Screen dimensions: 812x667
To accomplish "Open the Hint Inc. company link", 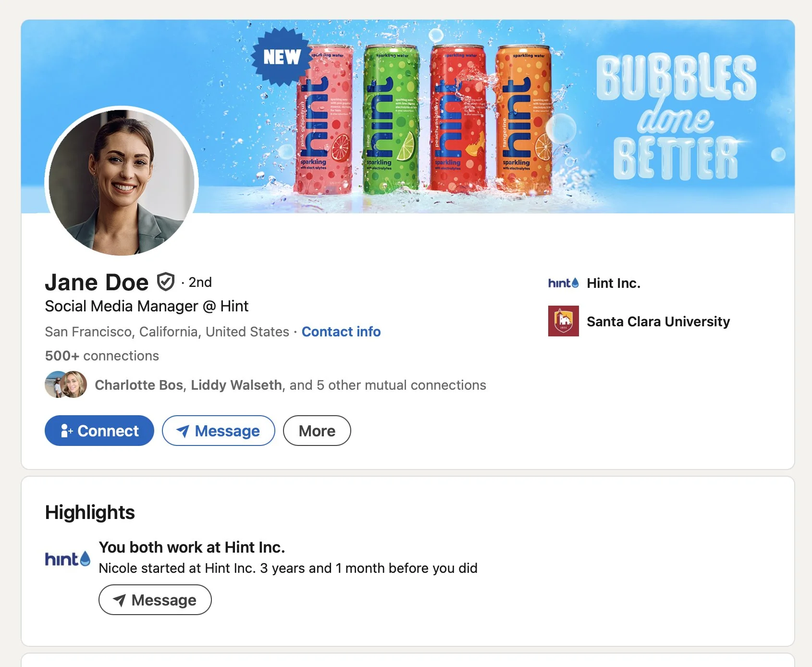I will [614, 283].
